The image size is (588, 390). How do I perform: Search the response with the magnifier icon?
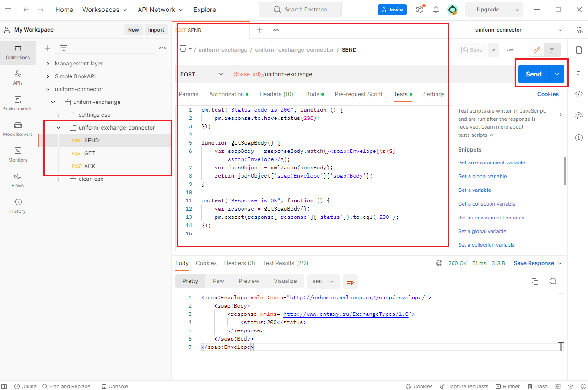pyautogui.click(x=553, y=281)
